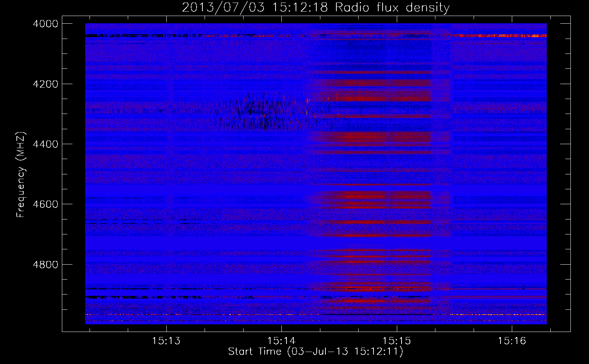
Task: Click the 'Start Time (03-Jul-13 15:12:11)' label
Action: click(316, 352)
